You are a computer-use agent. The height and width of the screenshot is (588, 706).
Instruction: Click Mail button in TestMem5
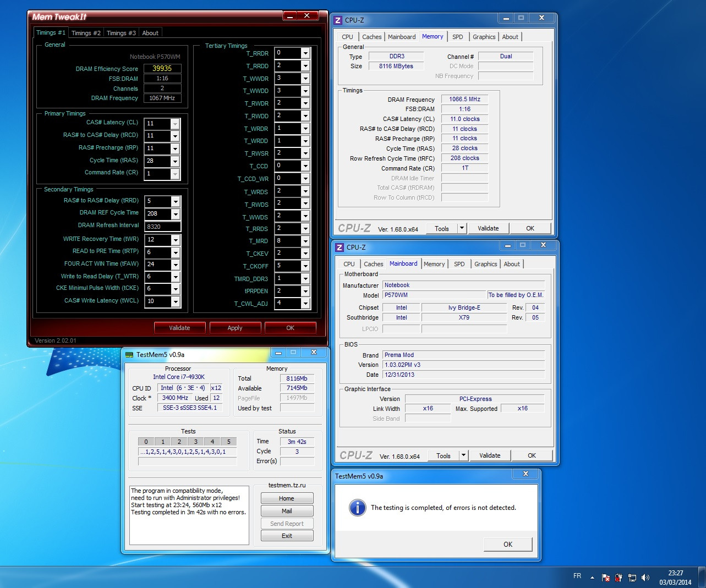pos(287,511)
